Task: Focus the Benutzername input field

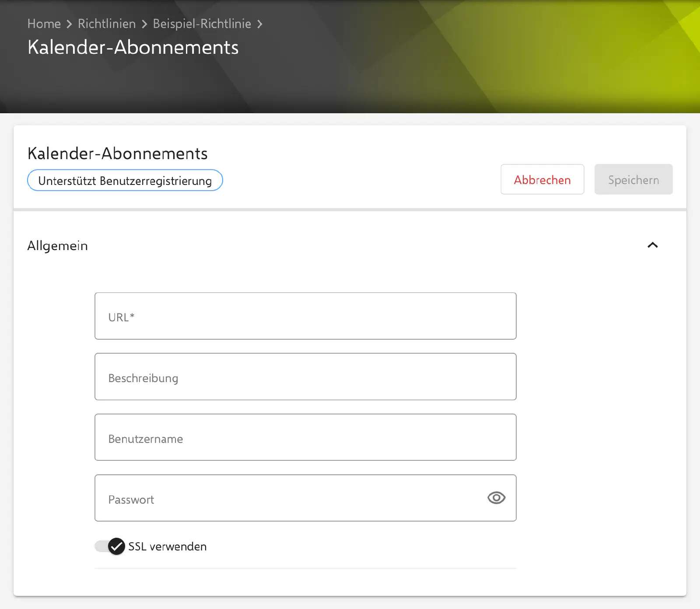Action: tap(305, 437)
